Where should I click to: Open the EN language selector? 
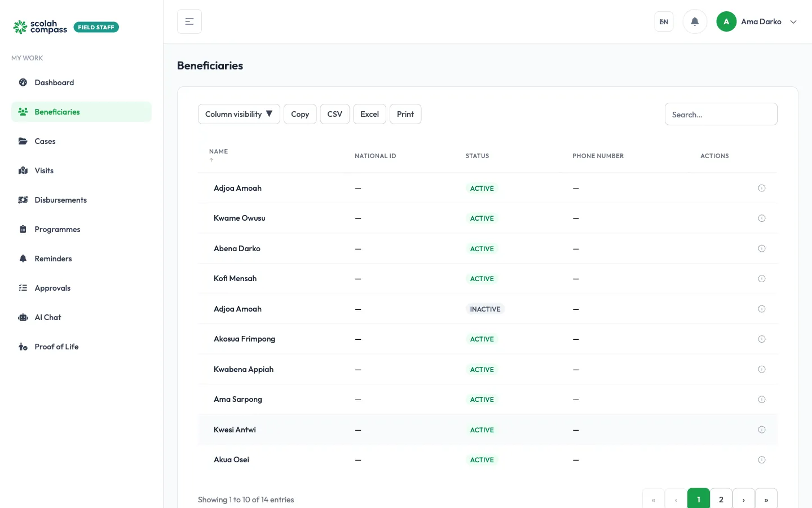664,22
